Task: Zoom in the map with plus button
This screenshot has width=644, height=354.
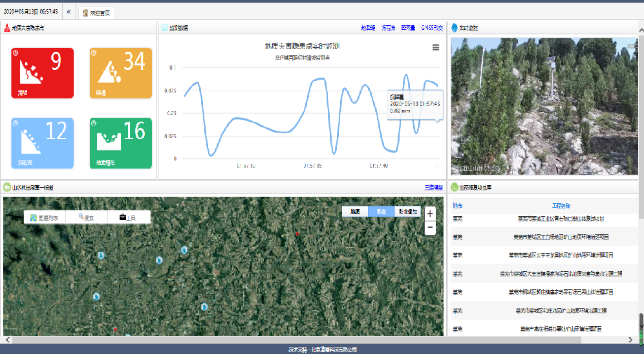Action: tap(430, 214)
